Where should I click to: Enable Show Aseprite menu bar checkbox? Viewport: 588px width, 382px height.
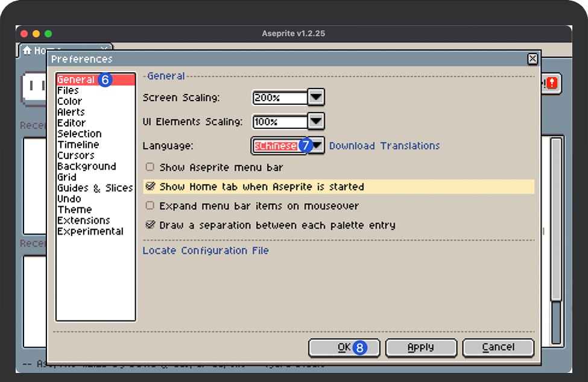pyautogui.click(x=150, y=167)
